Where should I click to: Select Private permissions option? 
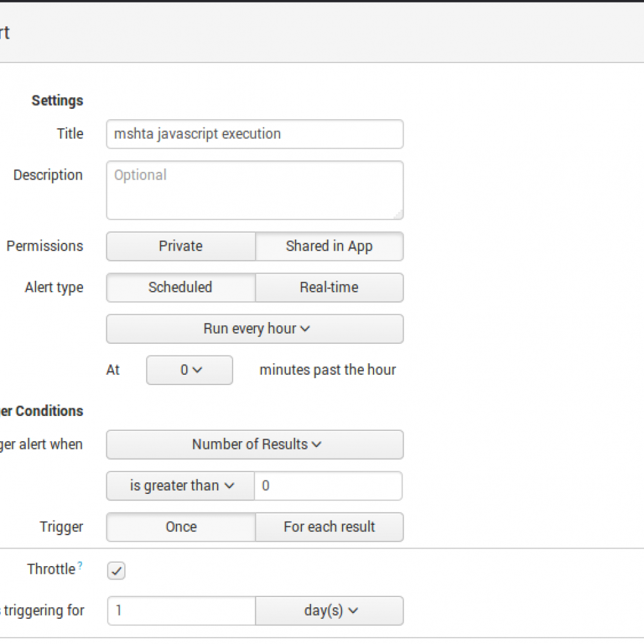(181, 247)
